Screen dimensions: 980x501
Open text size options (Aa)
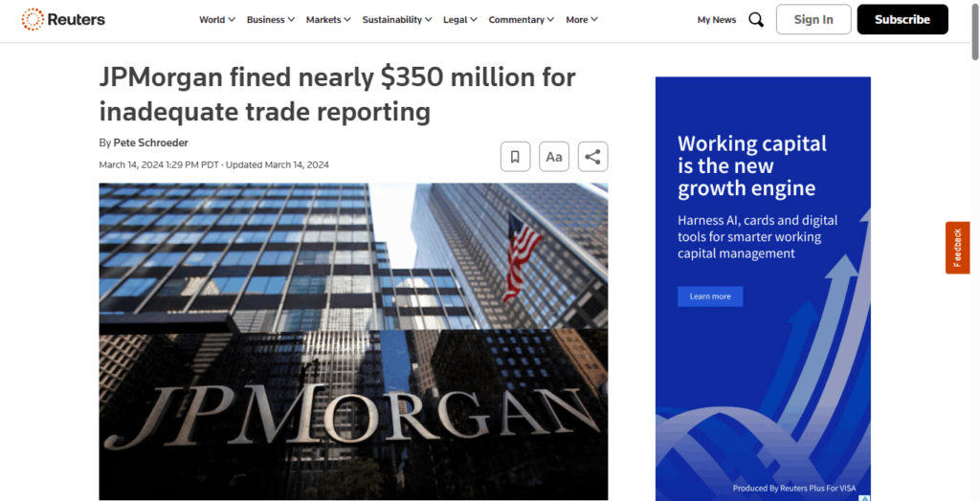pos(554,157)
